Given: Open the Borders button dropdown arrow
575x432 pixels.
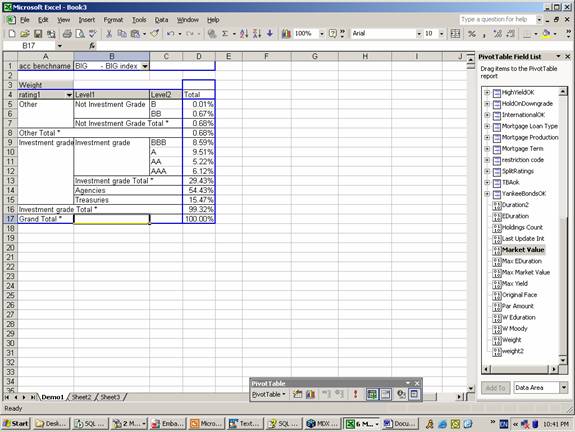Looking at the screenshot, I should [535, 34].
